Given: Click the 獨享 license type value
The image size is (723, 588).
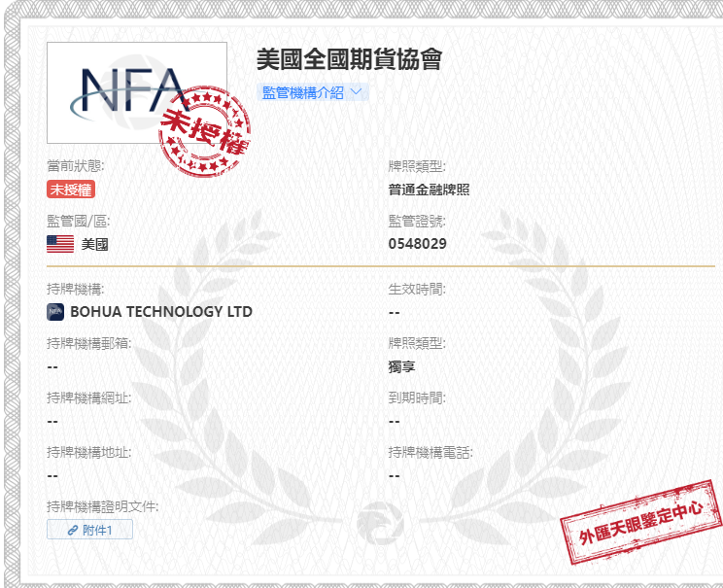Looking at the screenshot, I should [401, 367].
